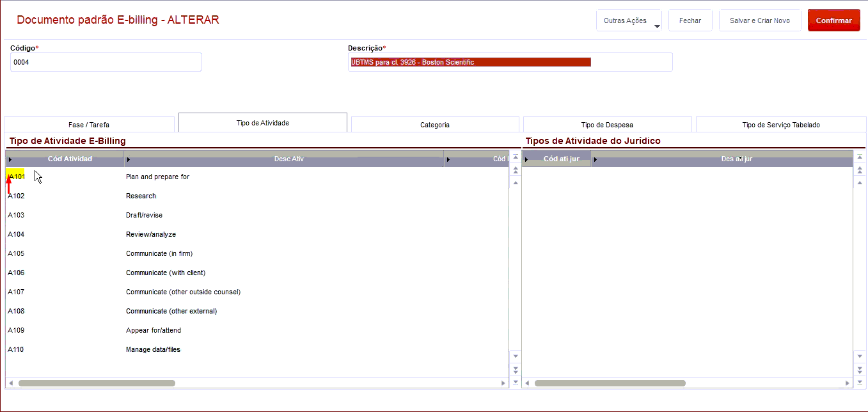Image resolution: width=868 pixels, height=412 pixels.
Task: Page up in E-Billing activity grid
Action: click(x=516, y=170)
